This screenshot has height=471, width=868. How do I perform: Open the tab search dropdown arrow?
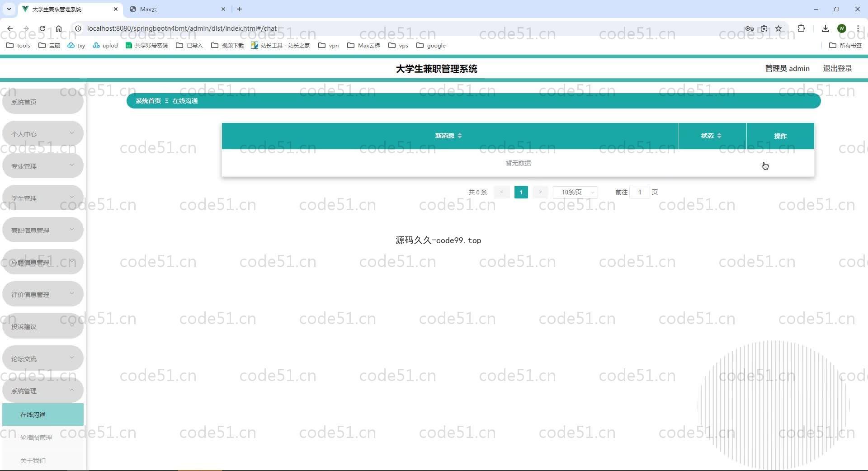point(9,9)
